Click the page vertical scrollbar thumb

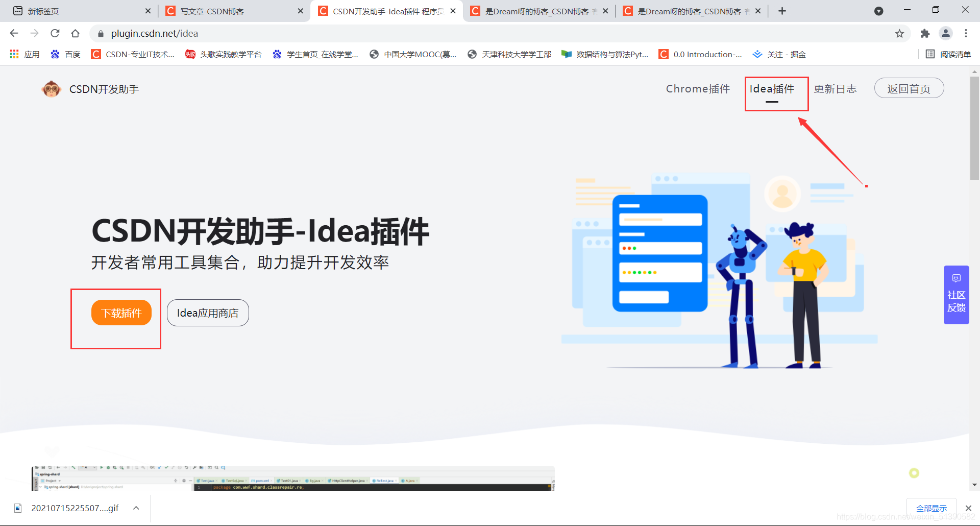974,128
